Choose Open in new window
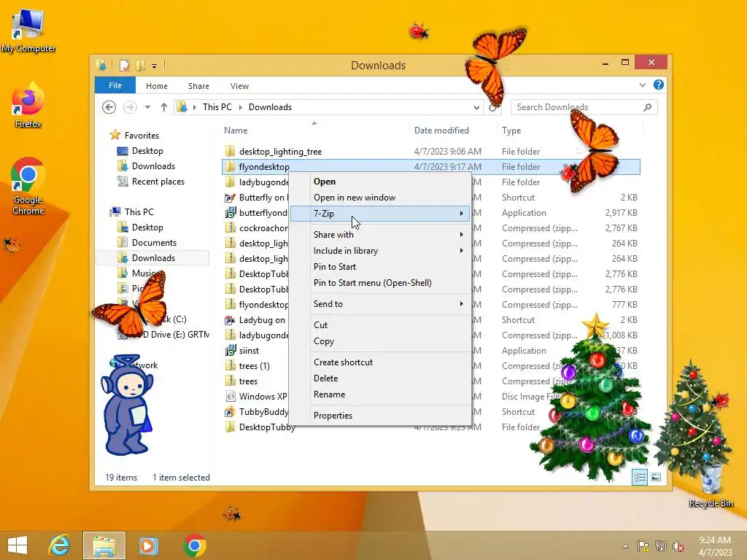 pyautogui.click(x=380, y=197)
